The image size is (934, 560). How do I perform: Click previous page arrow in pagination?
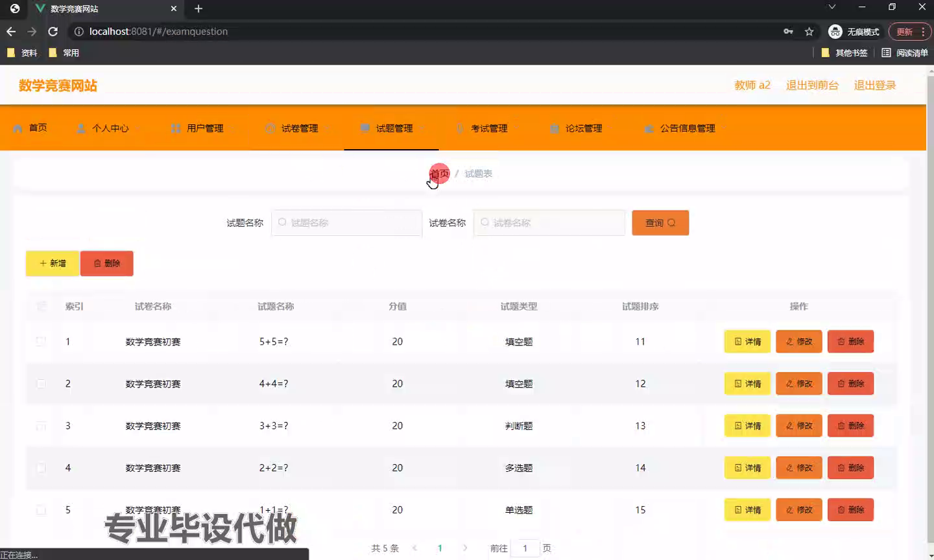(x=414, y=548)
